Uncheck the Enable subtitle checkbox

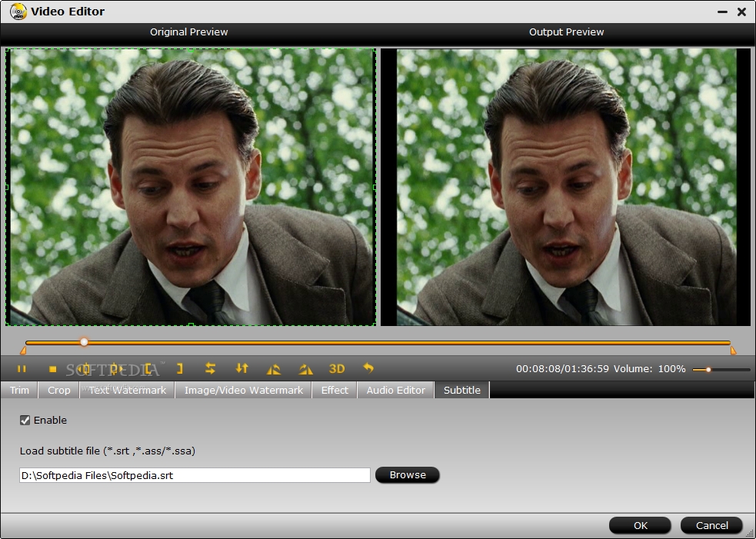25,421
